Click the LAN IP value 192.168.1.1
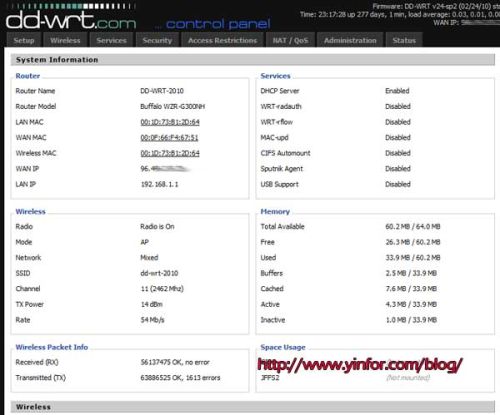Image resolution: width=500 pixels, height=415 pixels. 159,184
